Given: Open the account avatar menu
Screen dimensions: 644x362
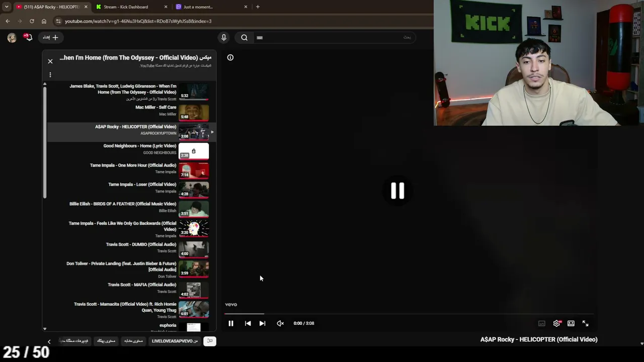Looking at the screenshot, I should coord(12,38).
